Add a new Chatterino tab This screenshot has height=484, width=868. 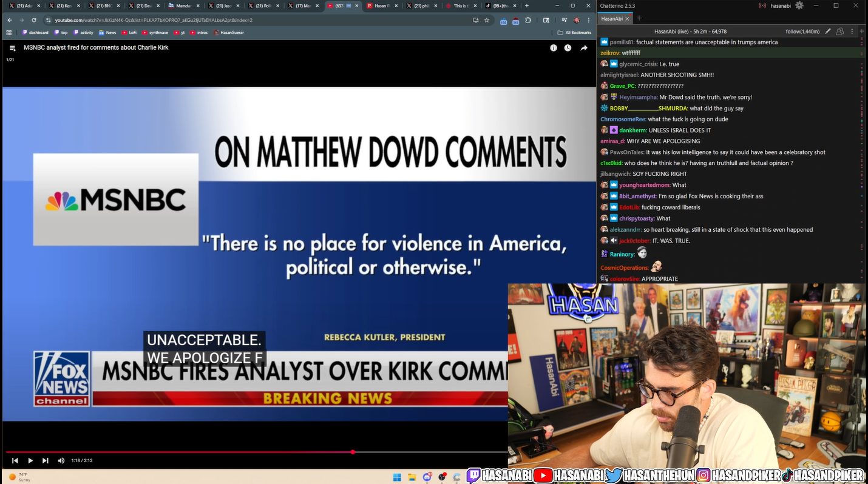pos(639,19)
